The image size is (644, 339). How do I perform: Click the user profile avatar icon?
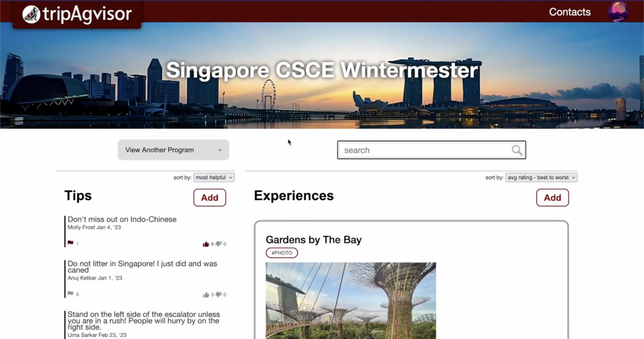click(x=618, y=12)
